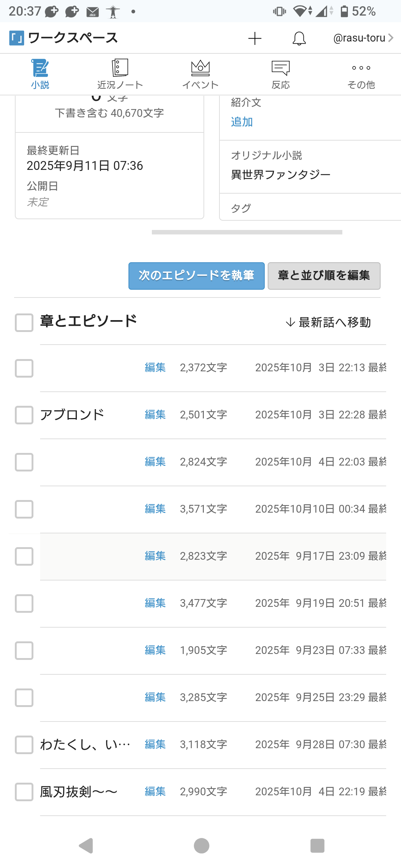This screenshot has width=401, height=868.
Task: Click 次のエピソードを執筆 button
Action: point(196,276)
